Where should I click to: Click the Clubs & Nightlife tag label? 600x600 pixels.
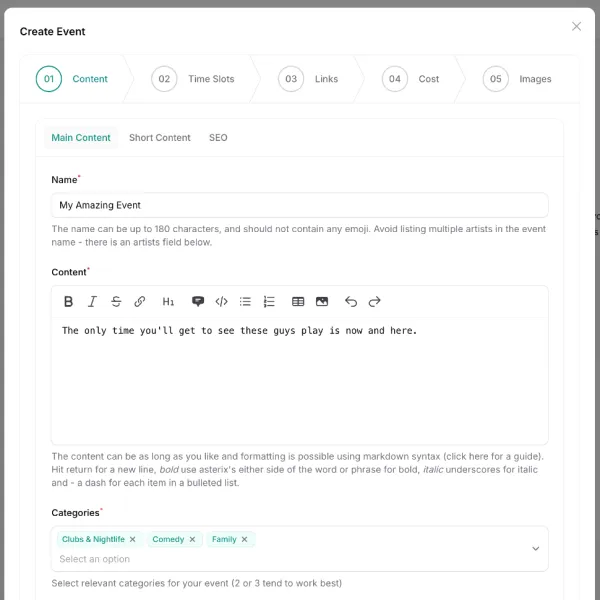coord(93,539)
